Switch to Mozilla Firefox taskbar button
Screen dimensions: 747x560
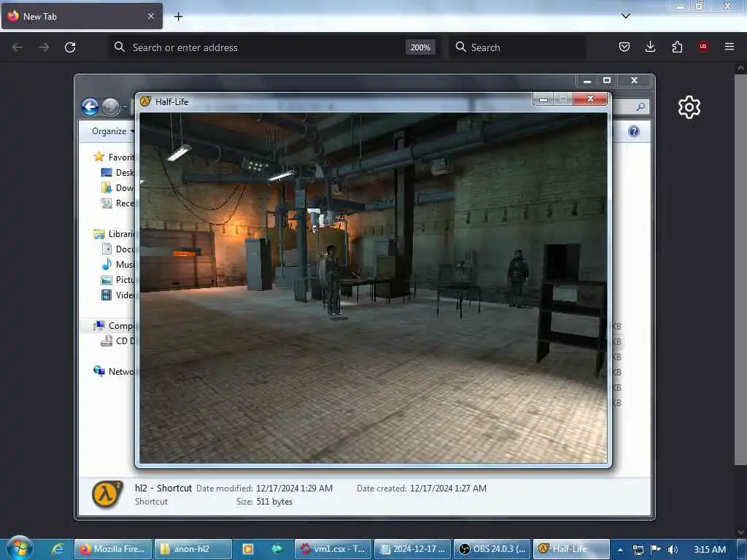pyautogui.click(x=113, y=549)
